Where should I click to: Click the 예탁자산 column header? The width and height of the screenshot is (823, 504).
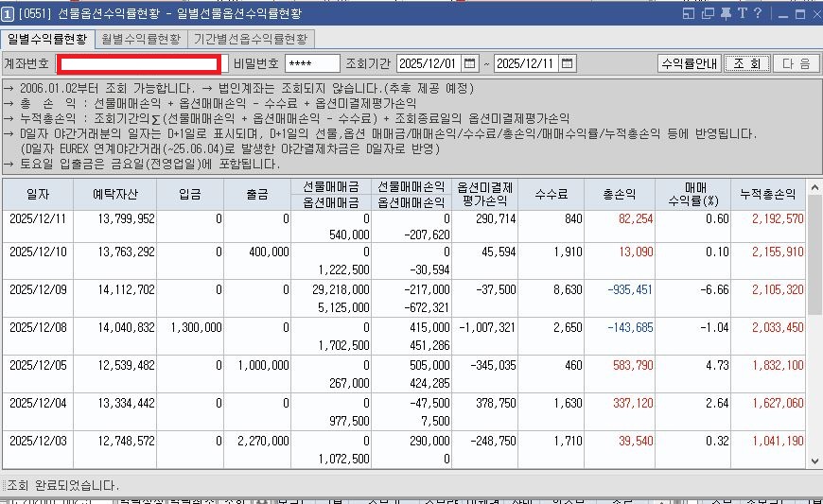click(115, 195)
